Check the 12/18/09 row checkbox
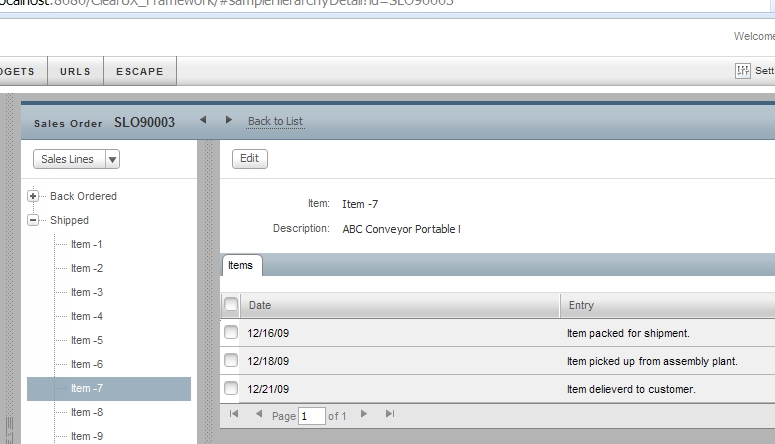The image size is (775, 444). click(x=231, y=361)
